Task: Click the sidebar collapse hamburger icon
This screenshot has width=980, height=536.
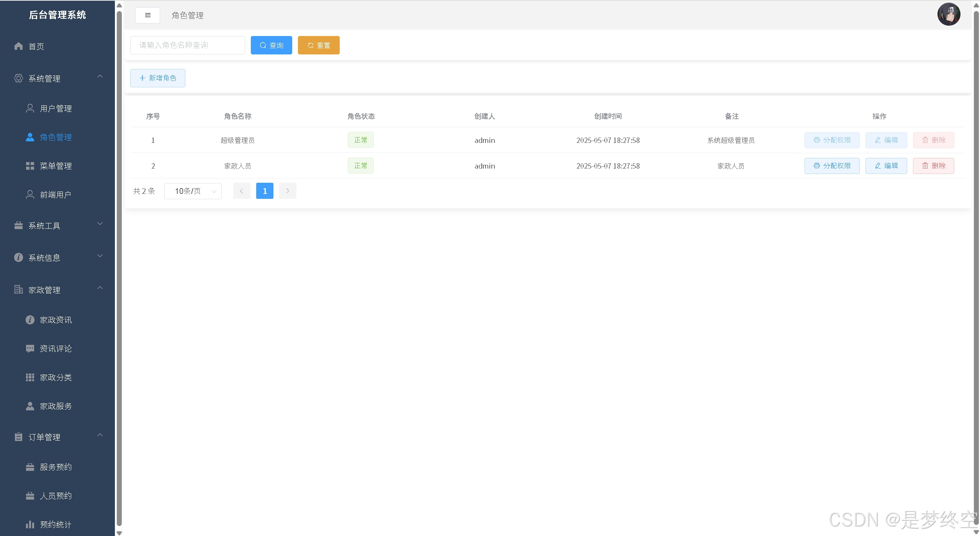Action: (x=147, y=15)
